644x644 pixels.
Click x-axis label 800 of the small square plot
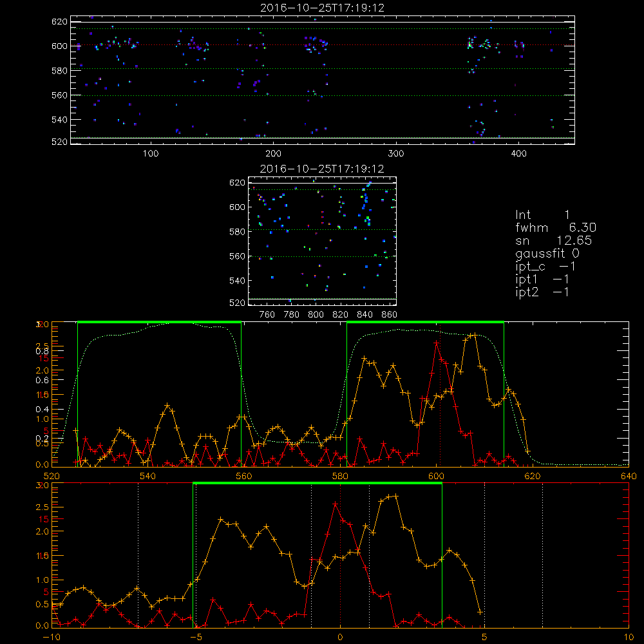[x=316, y=315]
